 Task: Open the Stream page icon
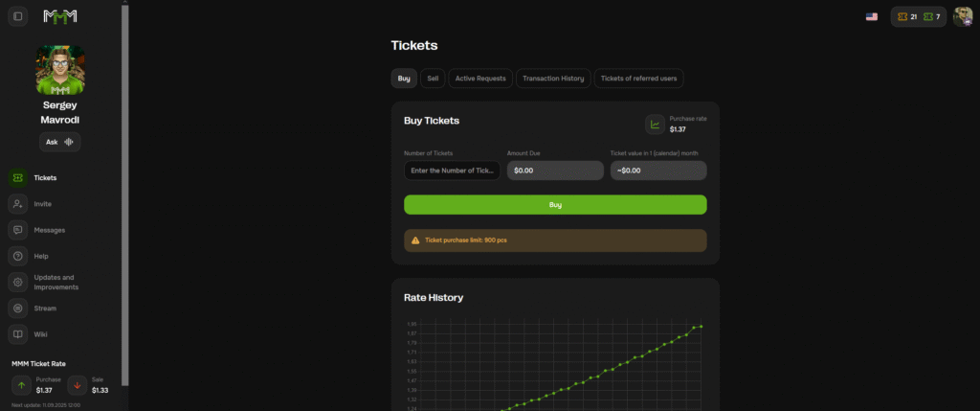(18, 308)
